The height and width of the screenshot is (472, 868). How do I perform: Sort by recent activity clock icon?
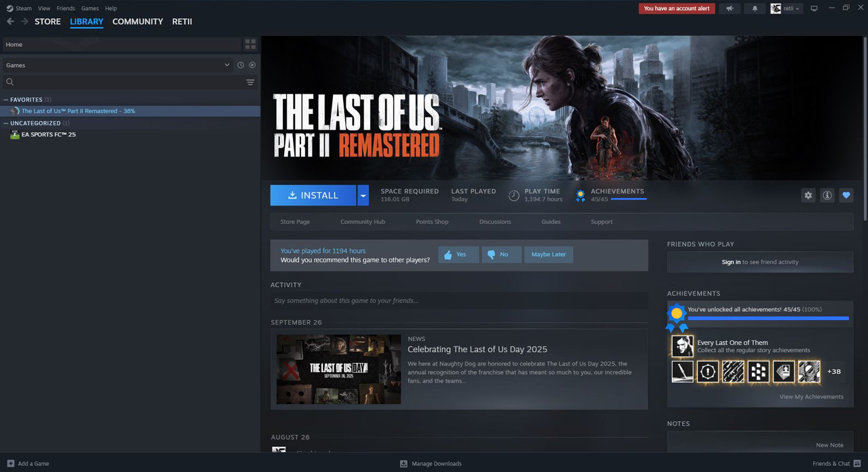tap(240, 65)
